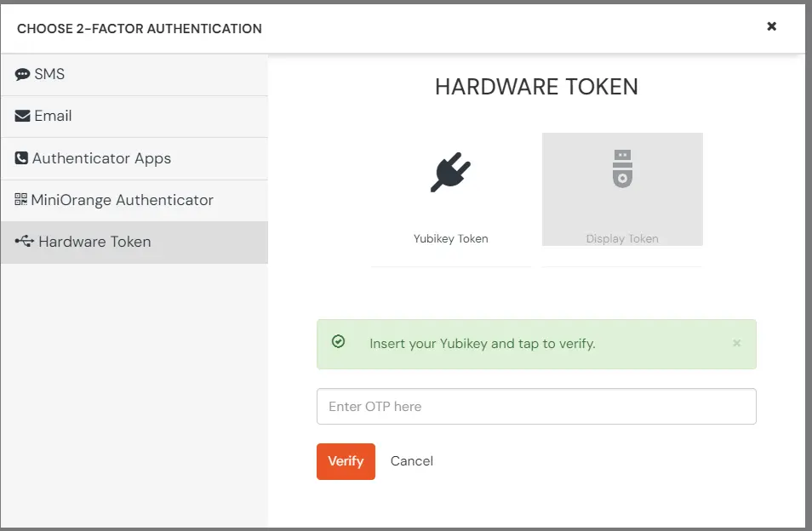Open the SMS authentication tab
Image resolution: width=812 pixels, height=531 pixels.
[x=49, y=74]
